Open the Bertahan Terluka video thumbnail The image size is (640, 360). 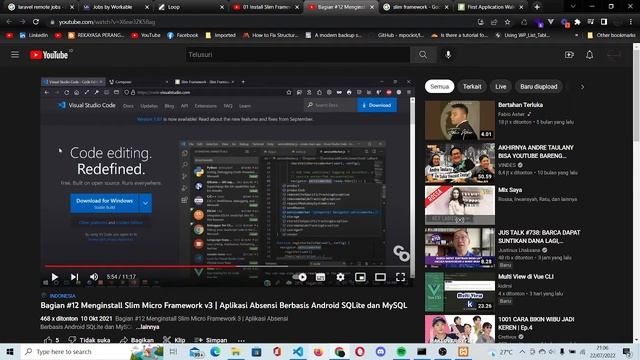click(460, 120)
